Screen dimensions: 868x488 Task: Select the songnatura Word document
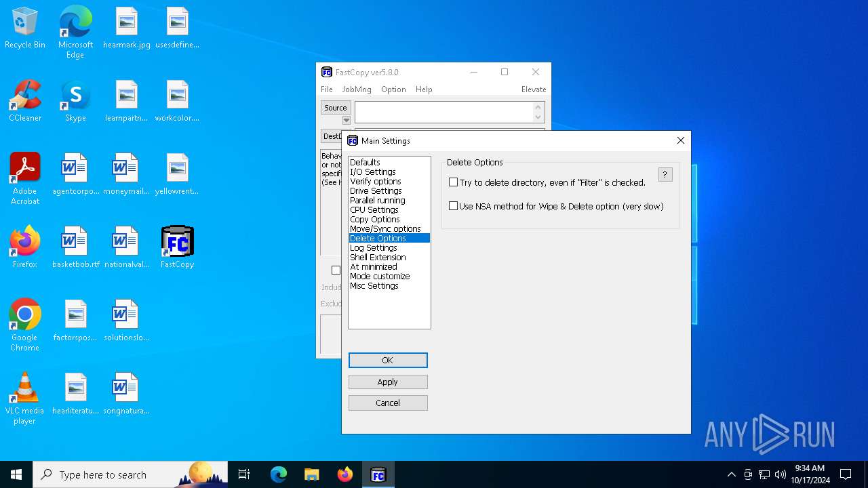(127, 394)
